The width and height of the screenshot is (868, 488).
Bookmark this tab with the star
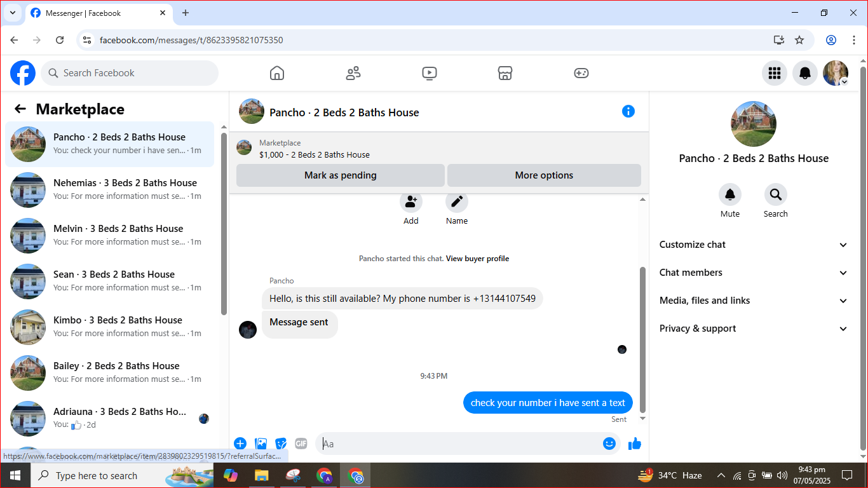click(x=799, y=40)
